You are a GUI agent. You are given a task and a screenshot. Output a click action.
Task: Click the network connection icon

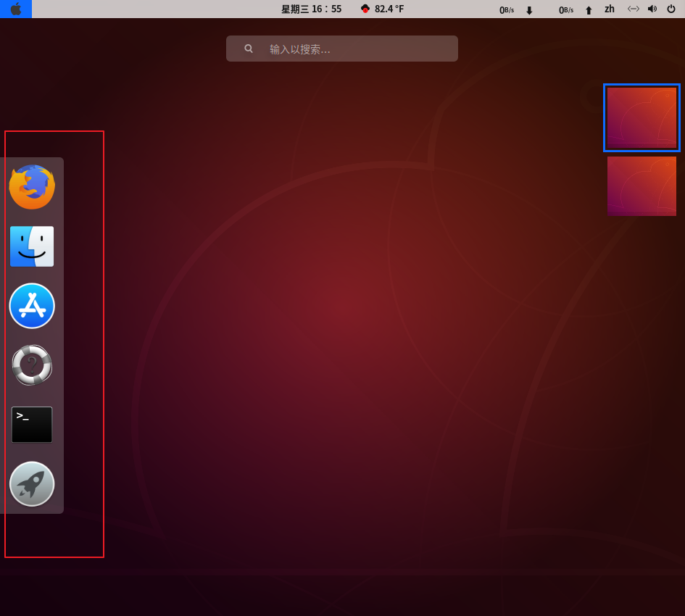[x=633, y=9]
